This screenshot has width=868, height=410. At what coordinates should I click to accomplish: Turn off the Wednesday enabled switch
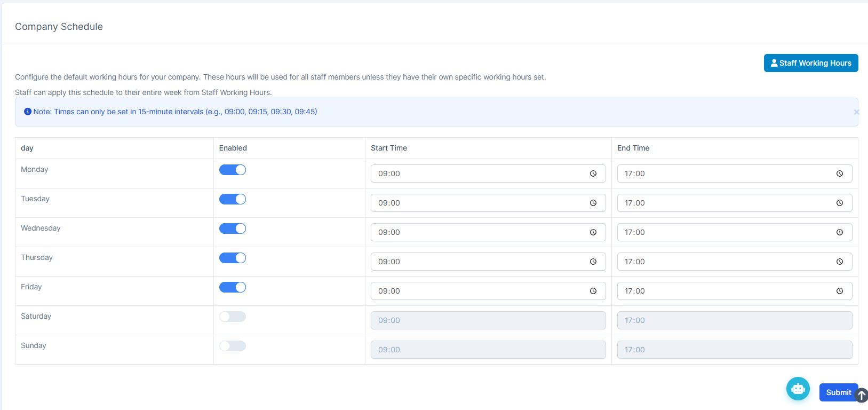(233, 228)
